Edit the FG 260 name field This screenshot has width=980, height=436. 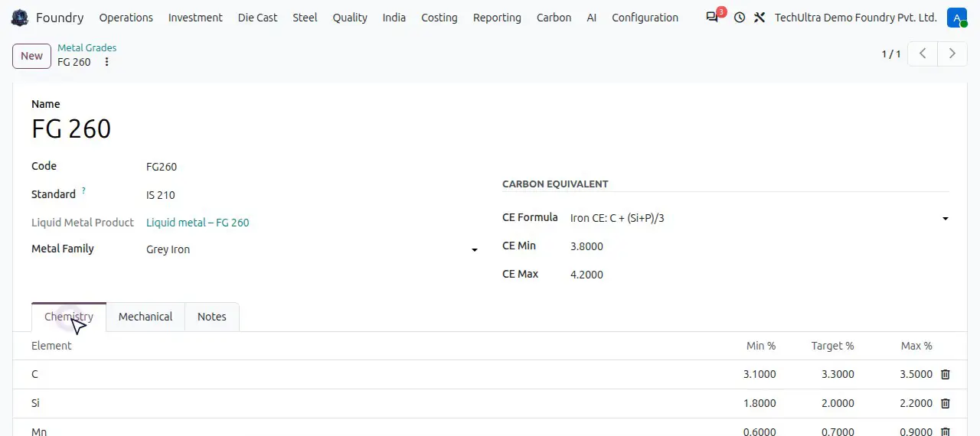coord(71,129)
